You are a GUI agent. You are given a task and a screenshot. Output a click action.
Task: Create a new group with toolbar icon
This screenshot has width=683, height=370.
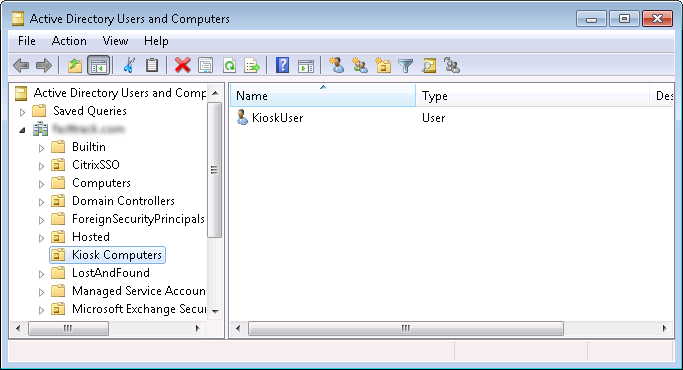click(360, 65)
